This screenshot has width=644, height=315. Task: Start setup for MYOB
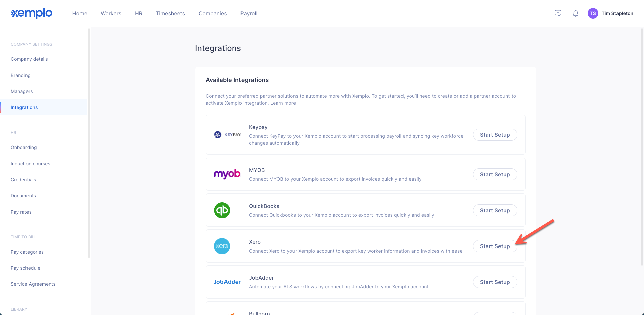(x=495, y=174)
